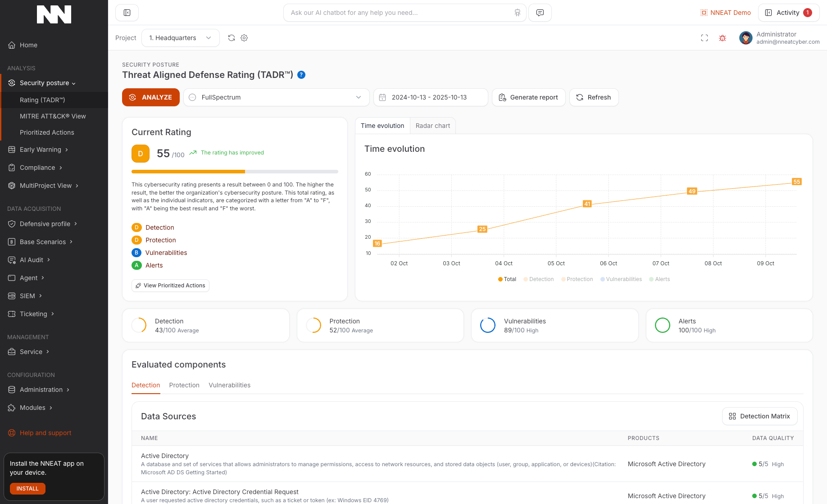Click the Administrator avatar
The width and height of the screenshot is (827, 504).
(745, 38)
